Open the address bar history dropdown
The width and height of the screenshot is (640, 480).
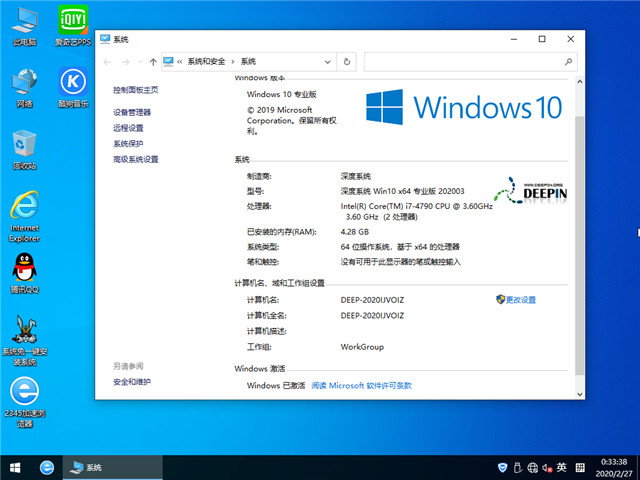pos(327,62)
